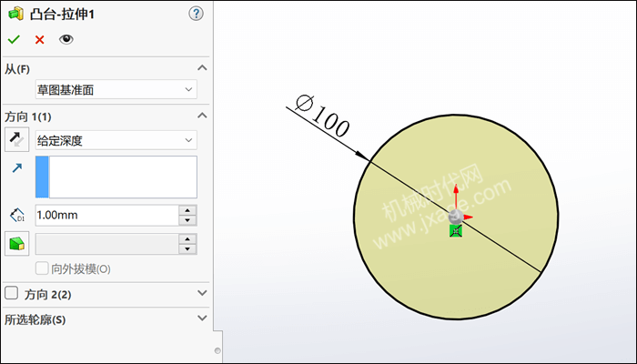This screenshot has height=364, width=637.
Task: Click the panel splitter grip dot
Action: (x=217, y=350)
